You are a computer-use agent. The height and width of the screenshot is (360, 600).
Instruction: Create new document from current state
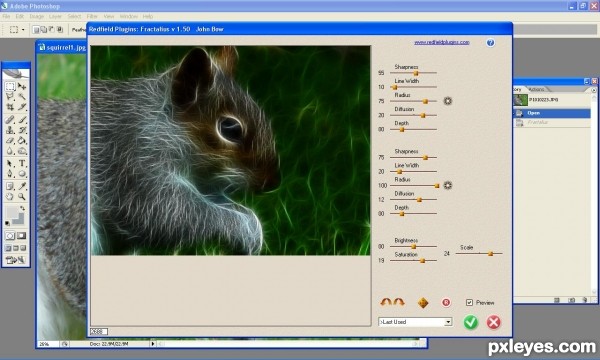coord(557,300)
